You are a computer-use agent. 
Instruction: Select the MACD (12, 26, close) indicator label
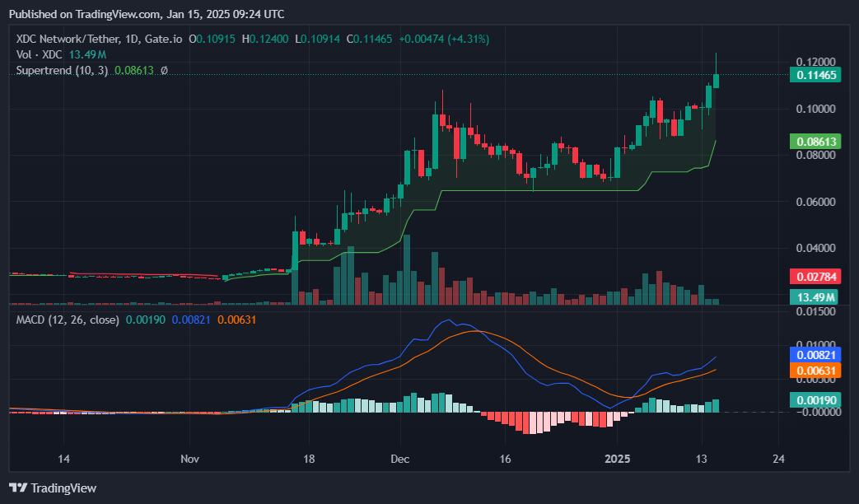(68, 320)
